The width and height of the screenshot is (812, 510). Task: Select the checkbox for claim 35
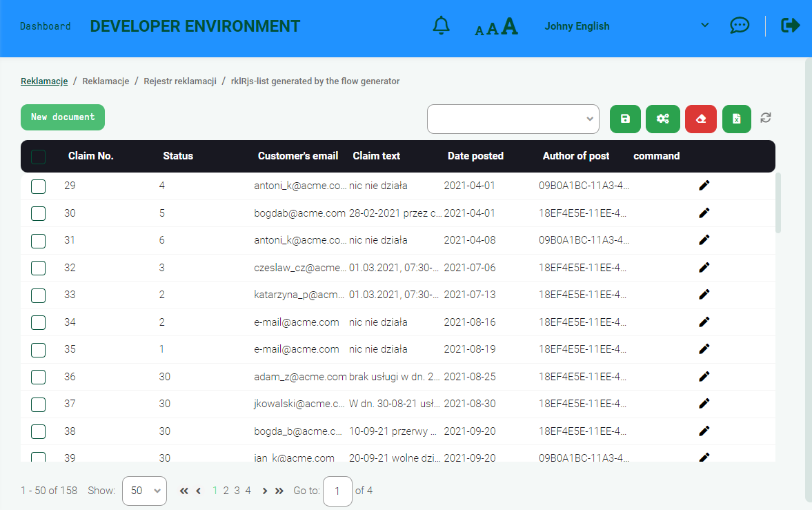coord(39,349)
